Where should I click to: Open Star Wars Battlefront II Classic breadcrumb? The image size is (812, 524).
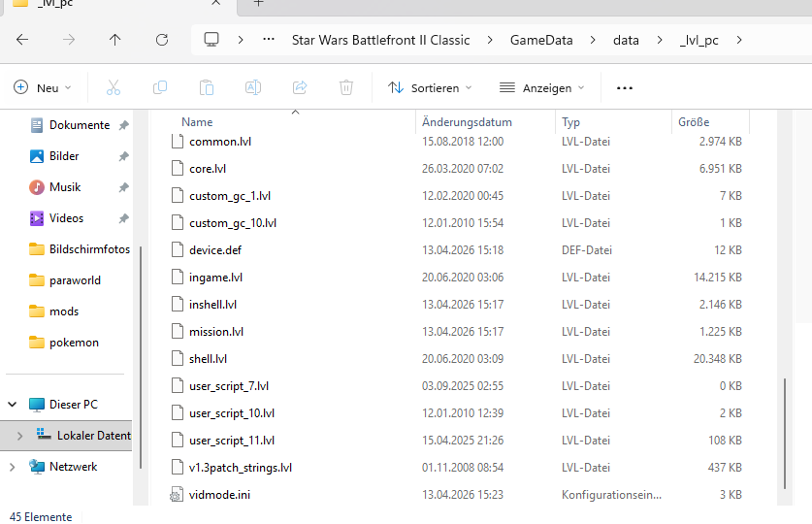pyautogui.click(x=380, y=41)
